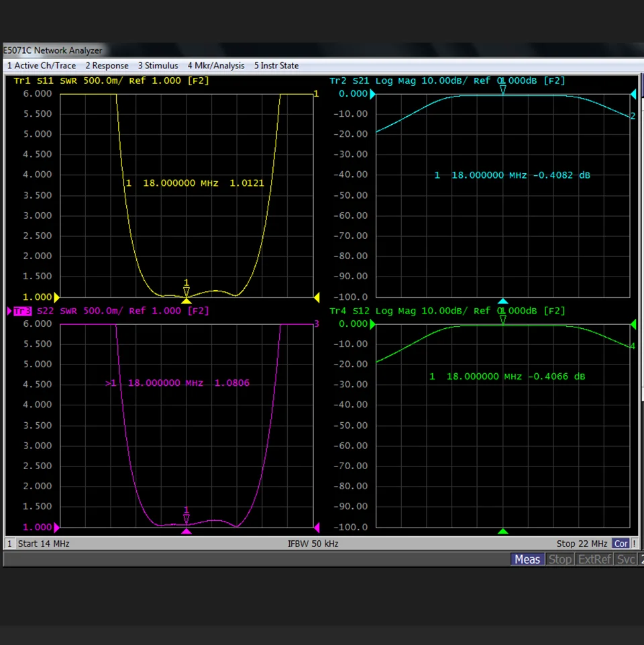Click the yellow reference triangle right of the S11 graph
The height and width of the screenshot is (645, 644).
[x=317, y=297]
